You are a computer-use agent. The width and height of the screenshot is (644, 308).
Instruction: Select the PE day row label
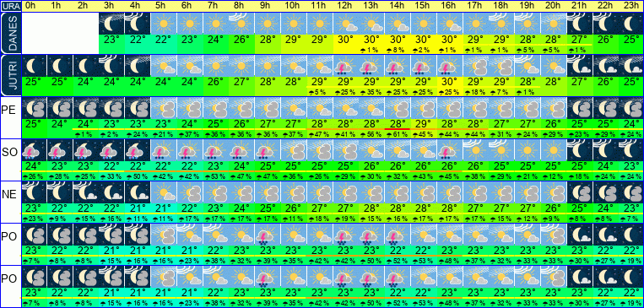(x=8, y=109)
